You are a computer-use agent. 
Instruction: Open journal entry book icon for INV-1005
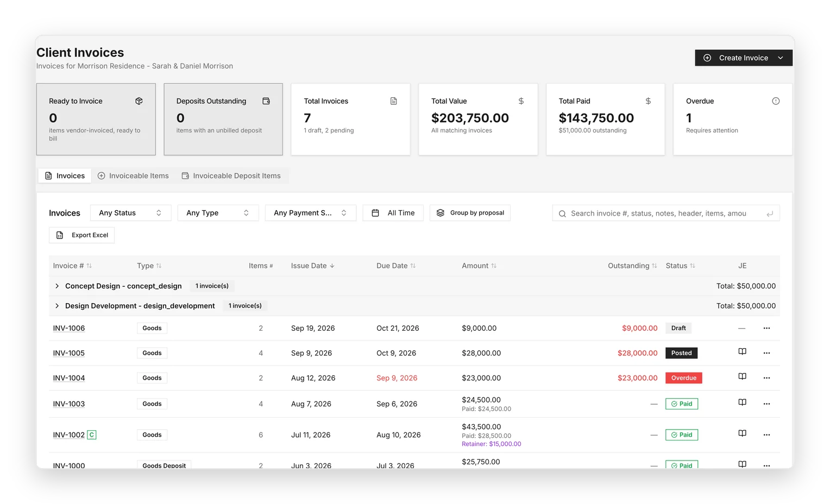point(742,352)
